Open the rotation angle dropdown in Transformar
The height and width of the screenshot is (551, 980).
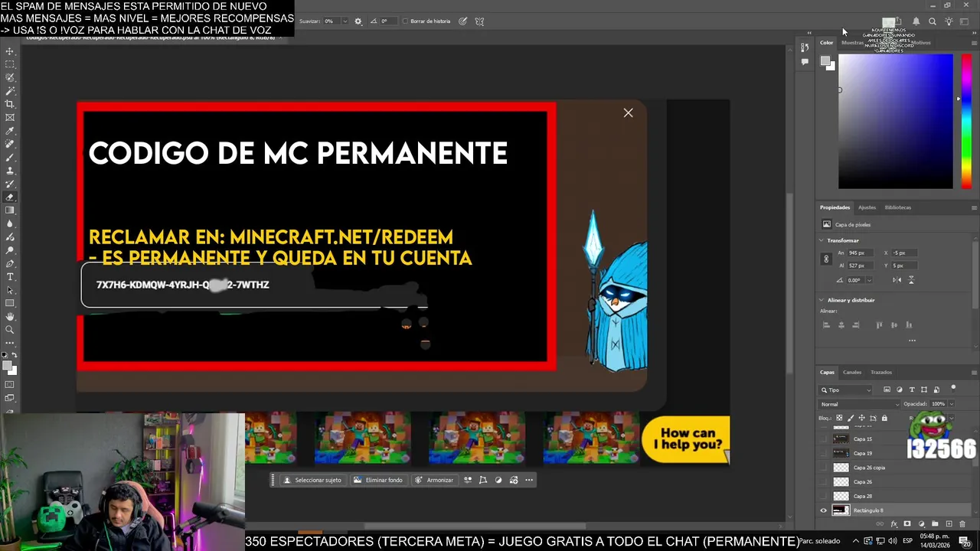pos(868,280)
